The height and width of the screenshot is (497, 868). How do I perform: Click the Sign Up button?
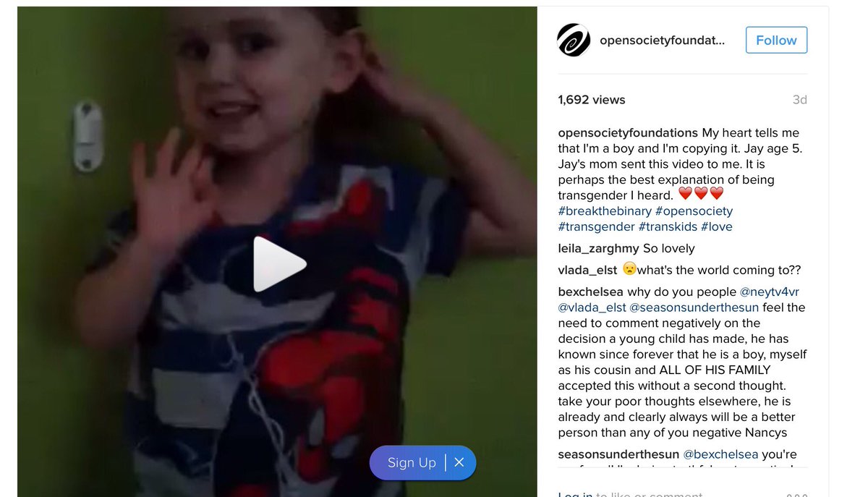point(412,463)
